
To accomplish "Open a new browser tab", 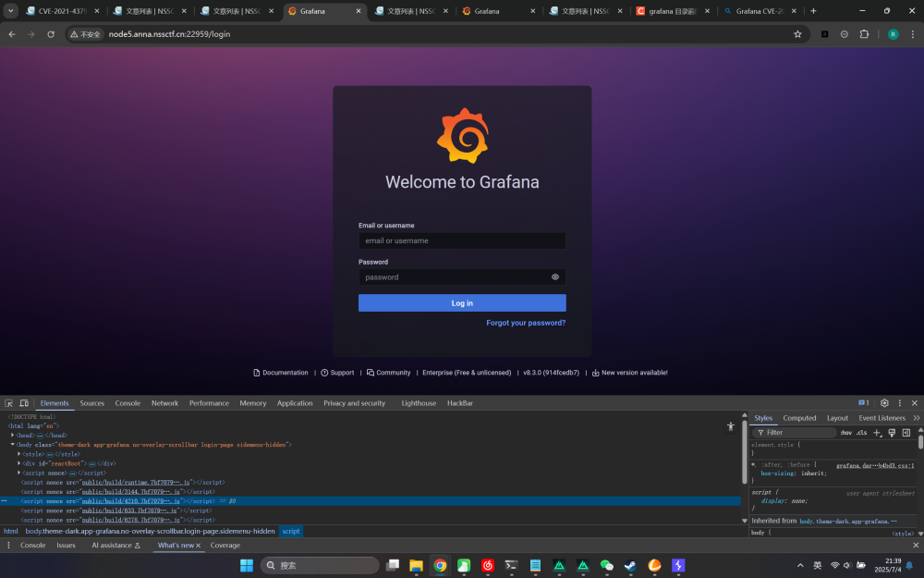I will point(813,11).
